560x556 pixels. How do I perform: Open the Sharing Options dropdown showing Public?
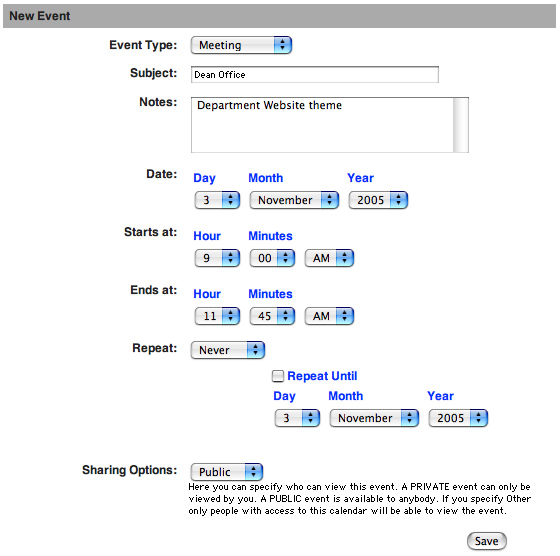[227, 472]
